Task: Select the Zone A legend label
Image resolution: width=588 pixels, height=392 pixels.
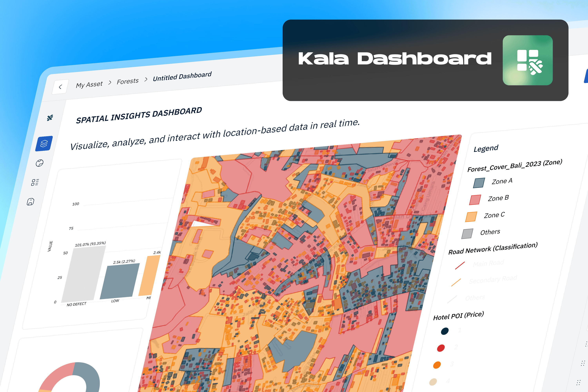Action: tap(502, 181)
